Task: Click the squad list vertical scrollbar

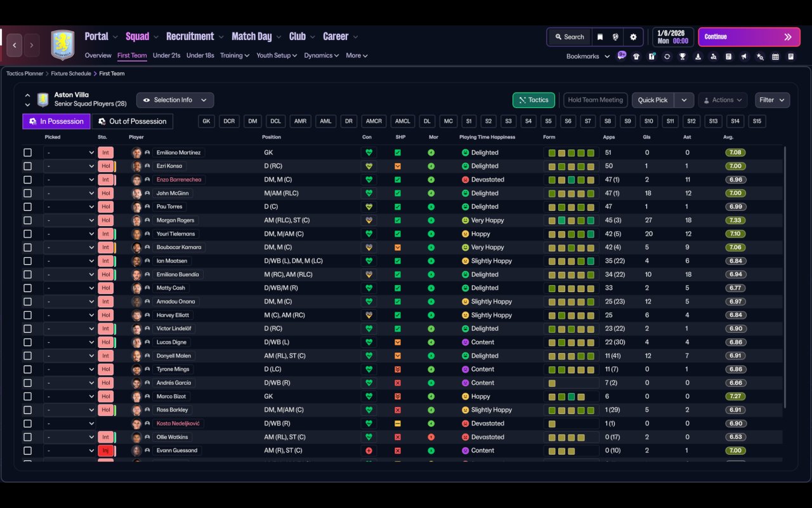Action: [785, 277]
